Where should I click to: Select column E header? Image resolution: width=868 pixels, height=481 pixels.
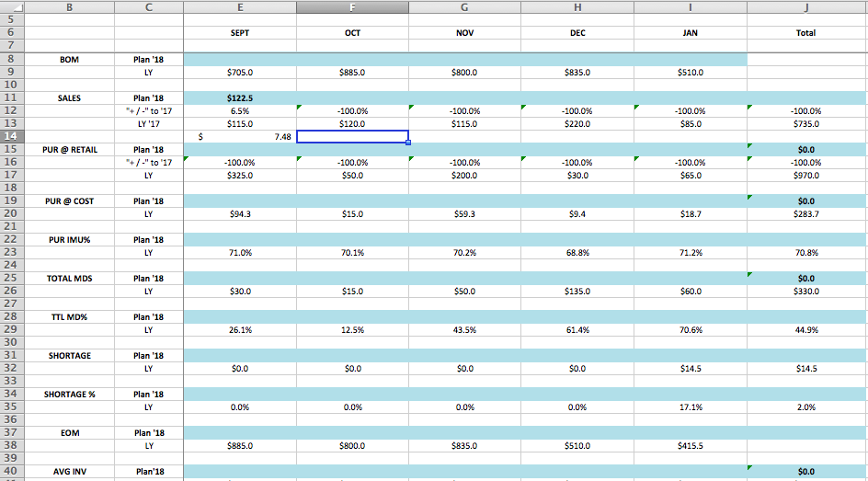coord(240,6)
